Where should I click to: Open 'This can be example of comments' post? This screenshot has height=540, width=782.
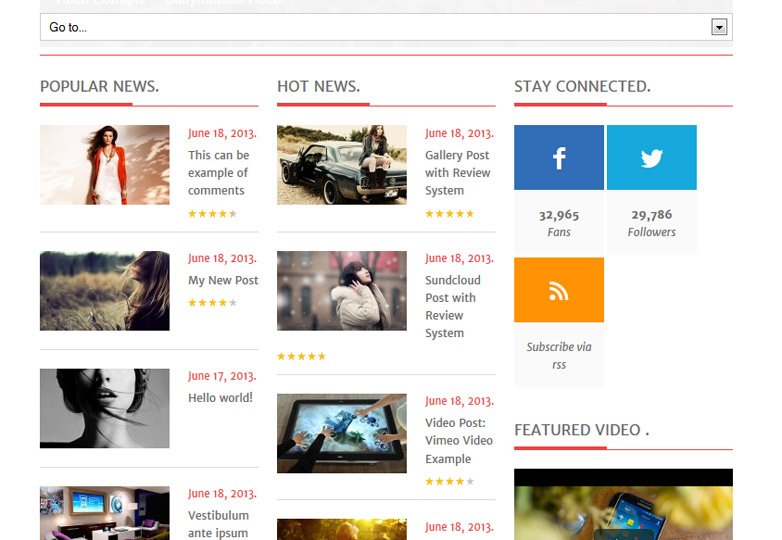pyautogui.click(x=218, y=173)
